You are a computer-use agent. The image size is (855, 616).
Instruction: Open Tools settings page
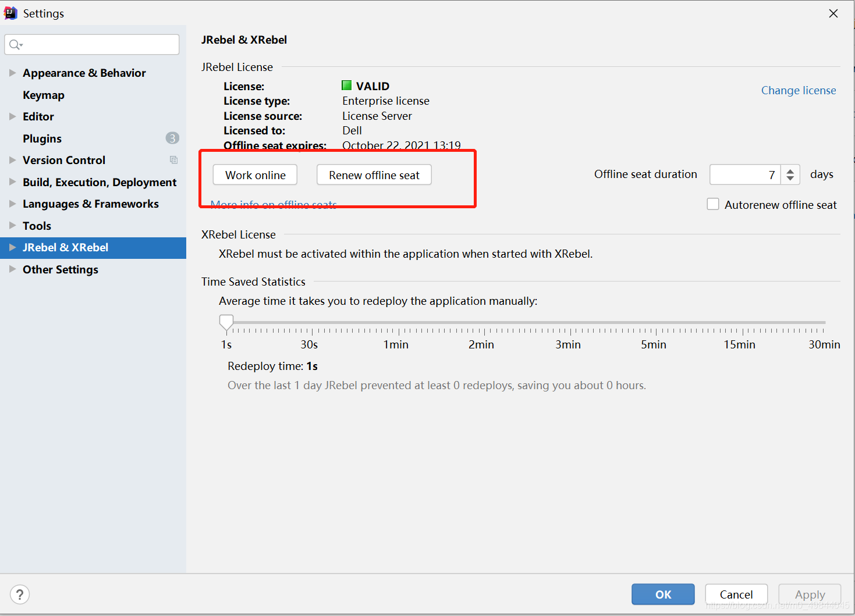pos(37,226)
